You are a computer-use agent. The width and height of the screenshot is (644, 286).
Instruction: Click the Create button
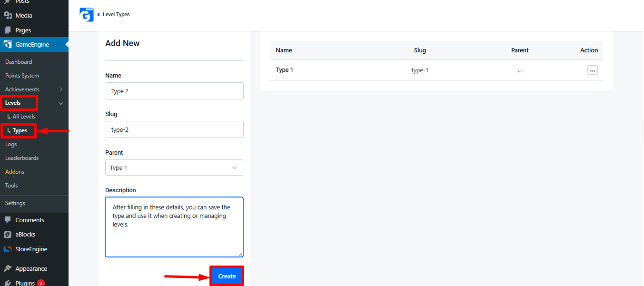coord(227,276)
